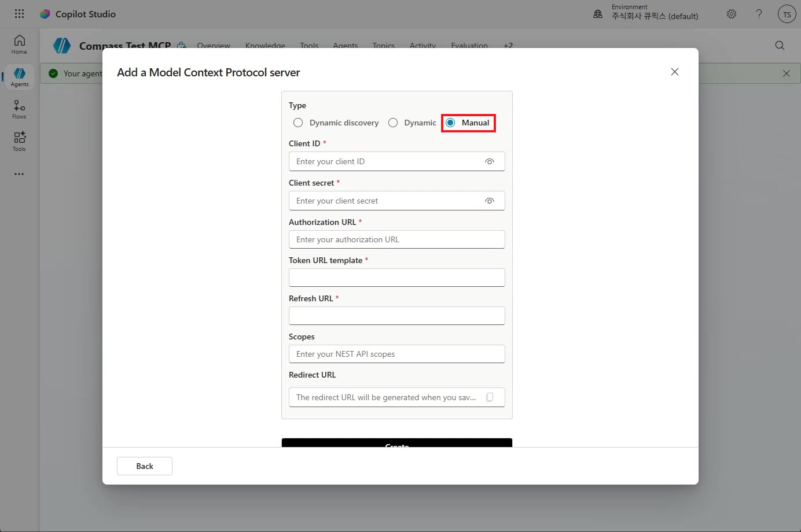Click the environment name 주식회사 큐픽스 (default)
The height and width of the screenshot is (532, 801).
coord(655,16)
